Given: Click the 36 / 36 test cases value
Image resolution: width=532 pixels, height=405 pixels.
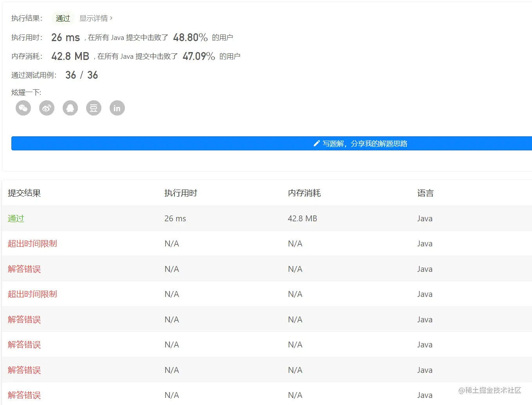Looking at the screenshot, I should (81, 75).
